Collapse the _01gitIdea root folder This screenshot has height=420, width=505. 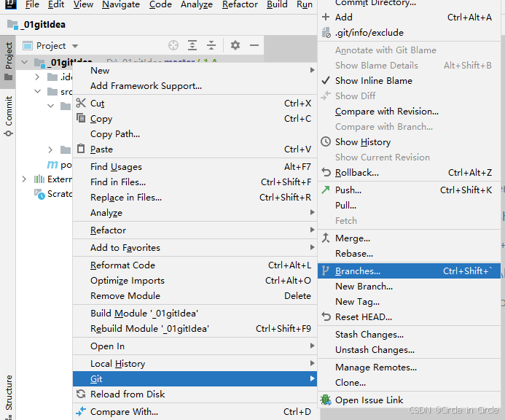coord(25,63)
